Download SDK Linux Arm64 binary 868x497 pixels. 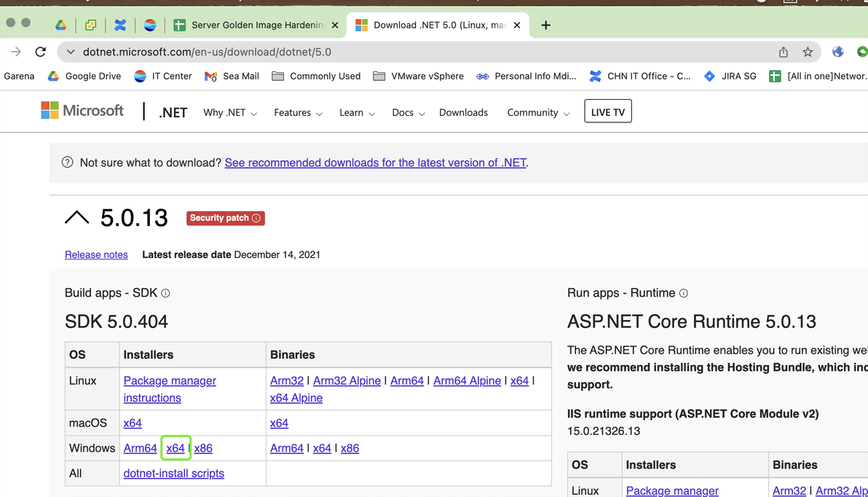(407, 380)
